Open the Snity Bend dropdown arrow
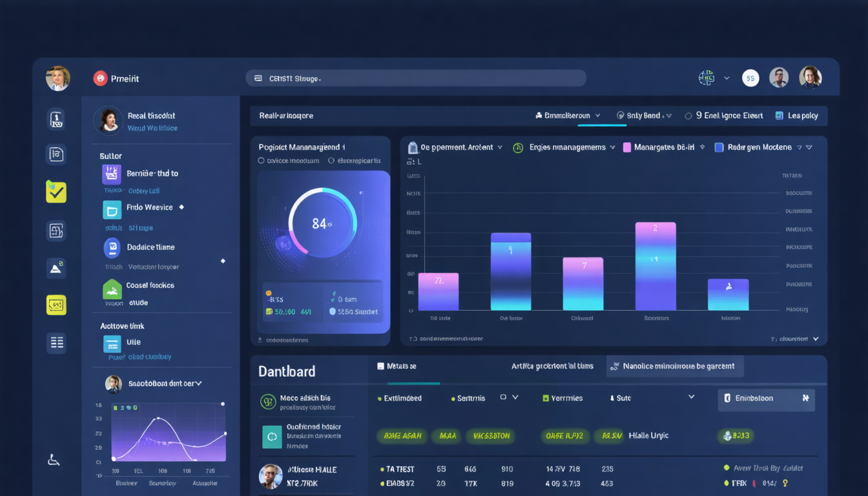 [669, 116]
